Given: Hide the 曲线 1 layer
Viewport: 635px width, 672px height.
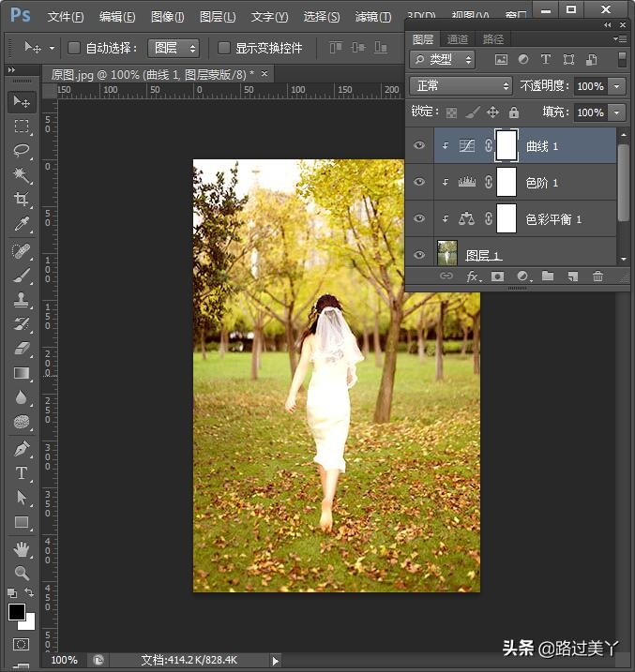Looking at the screenshot, I should tap(419, 145).
